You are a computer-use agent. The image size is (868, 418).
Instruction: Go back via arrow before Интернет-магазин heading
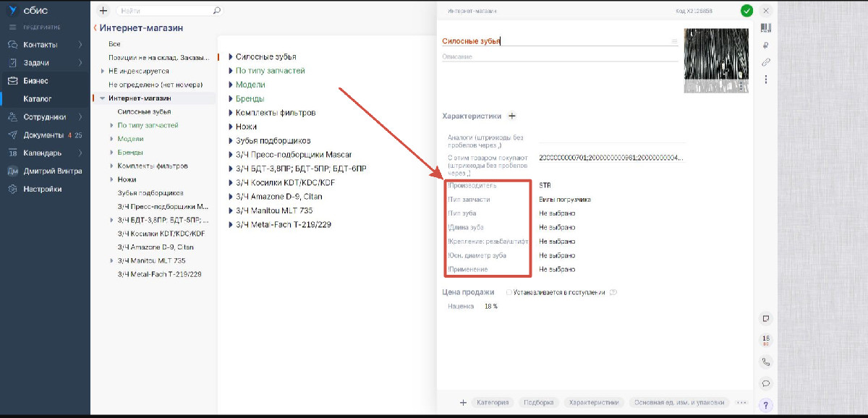pyautogui.click(x=95, y=27)
